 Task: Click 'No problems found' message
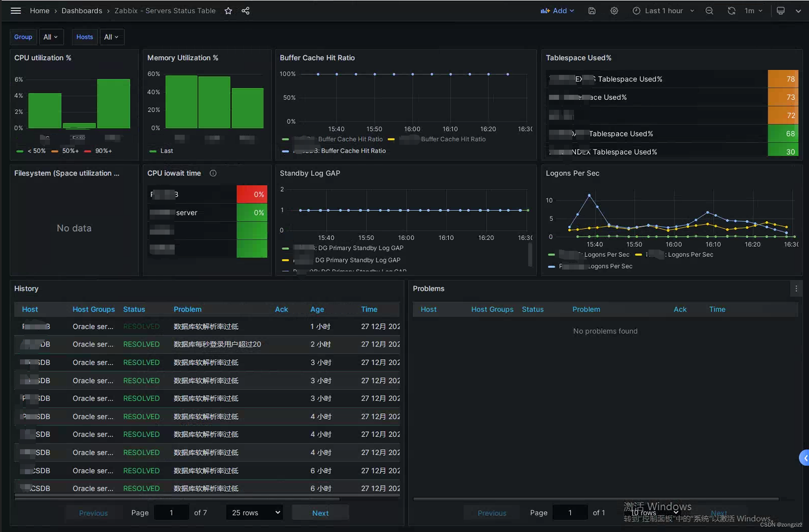(x=605, y=331)
